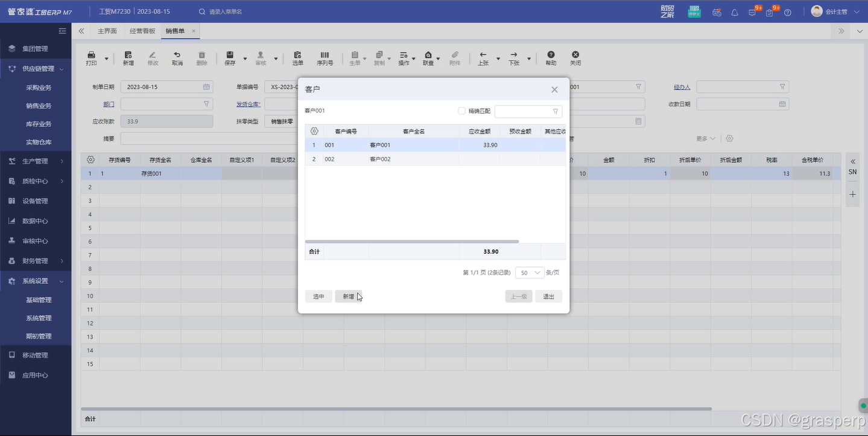Select customer row 客户002
The image size is (868, 436).
pyautogui.click(x=435, y=159)
